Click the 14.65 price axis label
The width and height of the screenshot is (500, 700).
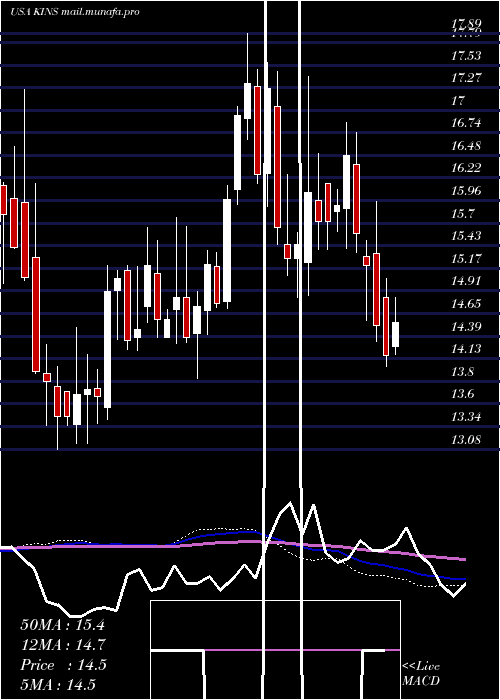click(466, 304)
